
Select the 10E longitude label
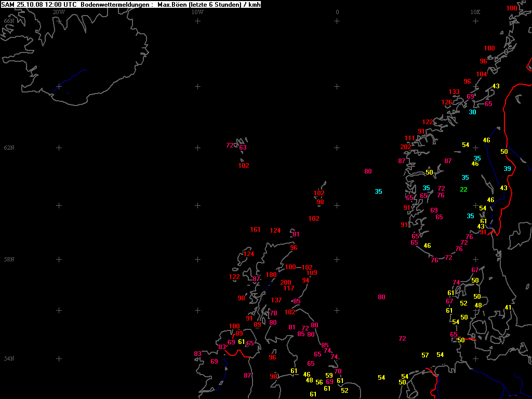(x=475, y=12)
